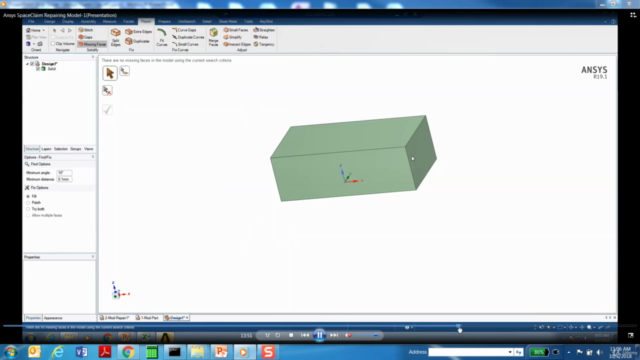Skip to next track in player
The height and width of the screenshot is (360, 640).
[x=334, y=335]
